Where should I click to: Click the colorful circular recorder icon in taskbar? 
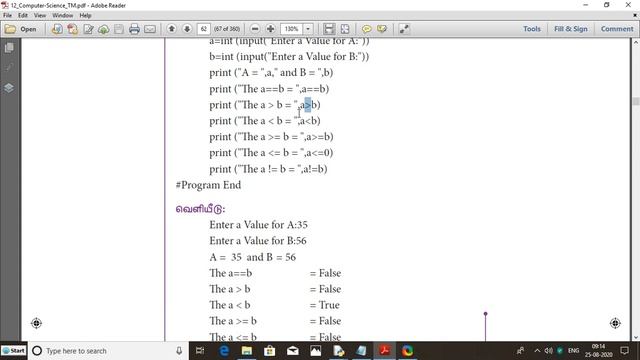click(407, 351)
